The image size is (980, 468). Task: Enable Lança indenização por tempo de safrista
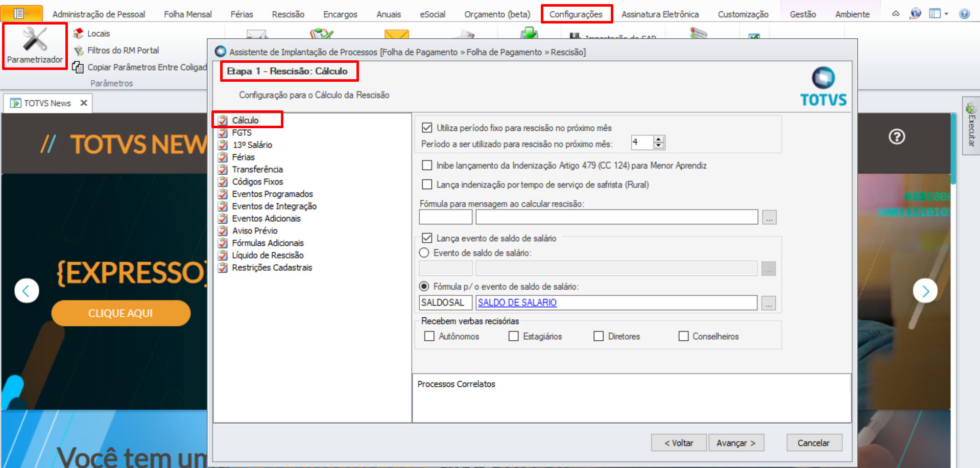click(427, 184)
